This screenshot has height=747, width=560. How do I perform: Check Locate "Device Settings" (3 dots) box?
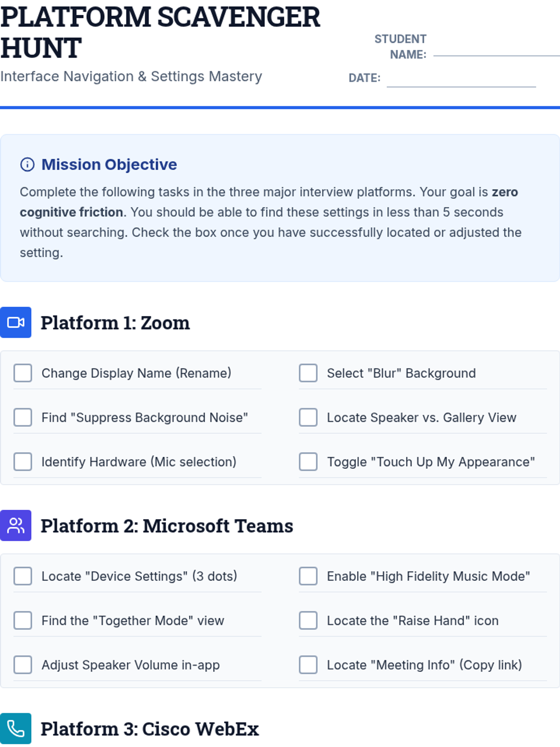tap(23, 576)
